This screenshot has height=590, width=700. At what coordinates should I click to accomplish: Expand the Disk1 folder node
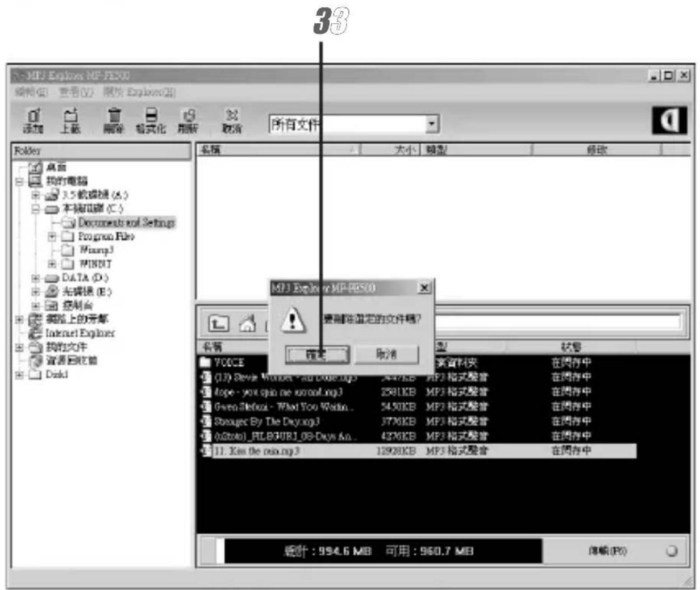click(20, 375)
